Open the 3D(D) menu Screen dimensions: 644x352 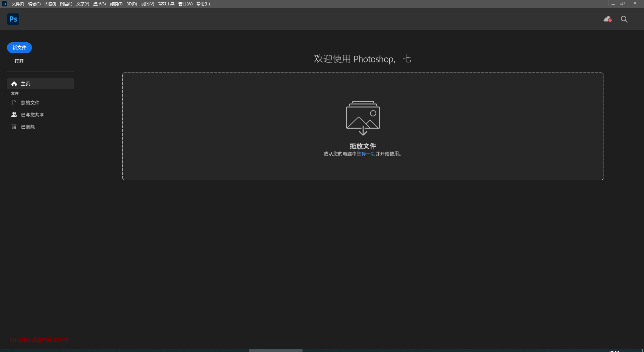click(132, 4)
